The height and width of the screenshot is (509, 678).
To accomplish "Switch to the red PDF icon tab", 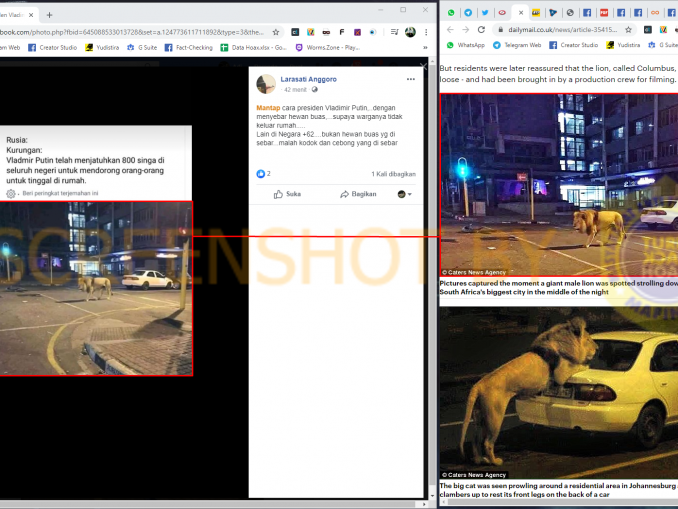I will pyautogui.click(x=604, y=13).
